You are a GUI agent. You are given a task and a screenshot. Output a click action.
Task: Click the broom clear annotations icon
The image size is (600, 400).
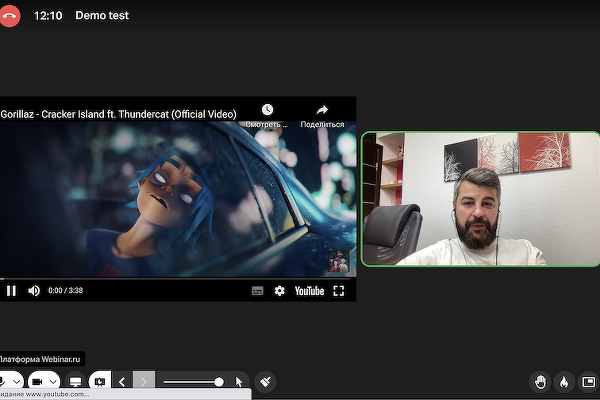265,381
